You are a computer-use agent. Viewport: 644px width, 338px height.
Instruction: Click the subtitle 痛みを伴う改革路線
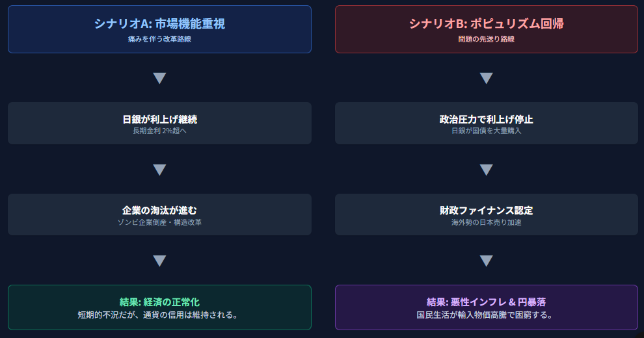159,39
